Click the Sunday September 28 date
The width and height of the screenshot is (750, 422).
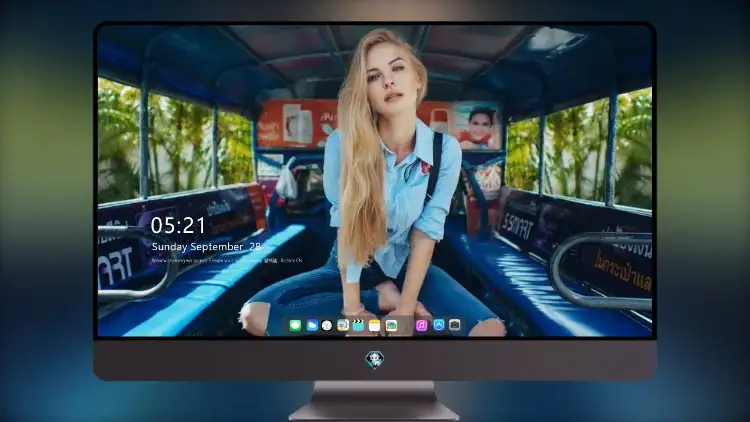pyautogui.click(x=206, y=246)
